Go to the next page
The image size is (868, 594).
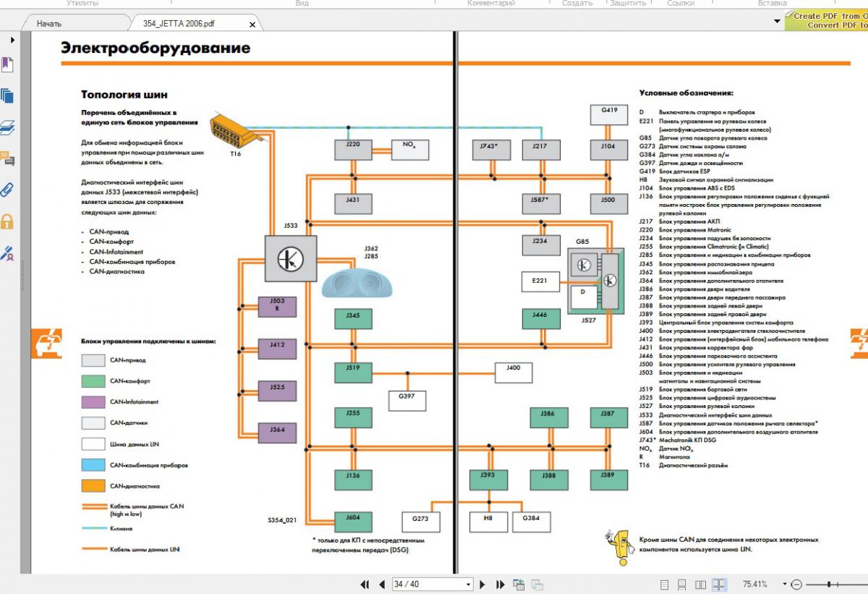pos(482,585)
